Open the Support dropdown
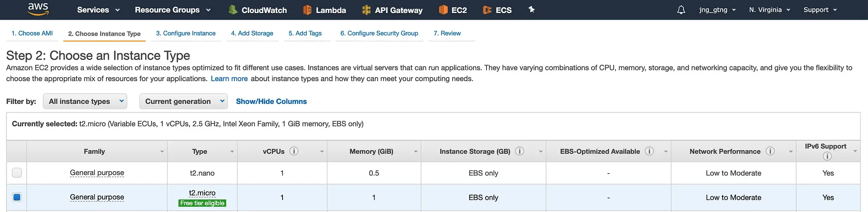 820,10
